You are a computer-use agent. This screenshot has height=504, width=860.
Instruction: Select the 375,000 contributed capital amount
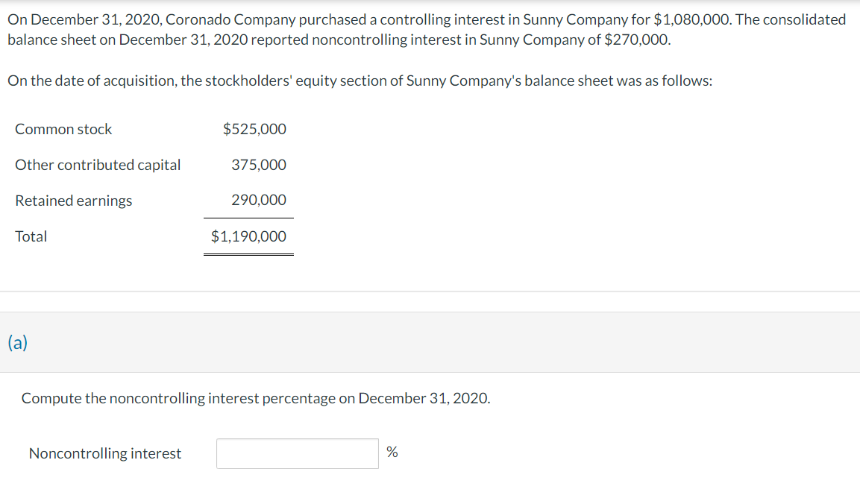258,165
